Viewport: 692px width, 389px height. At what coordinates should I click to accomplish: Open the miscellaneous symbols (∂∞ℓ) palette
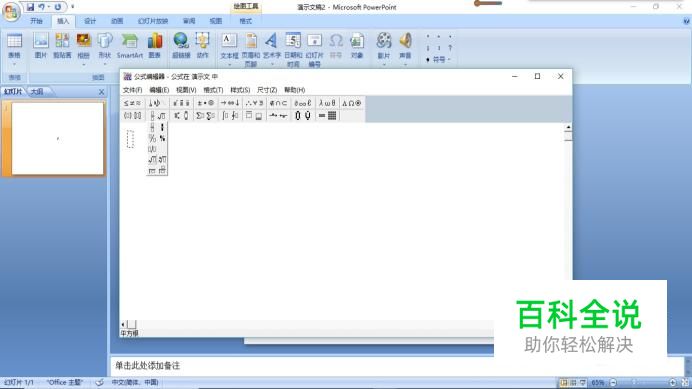coord(303,103)
